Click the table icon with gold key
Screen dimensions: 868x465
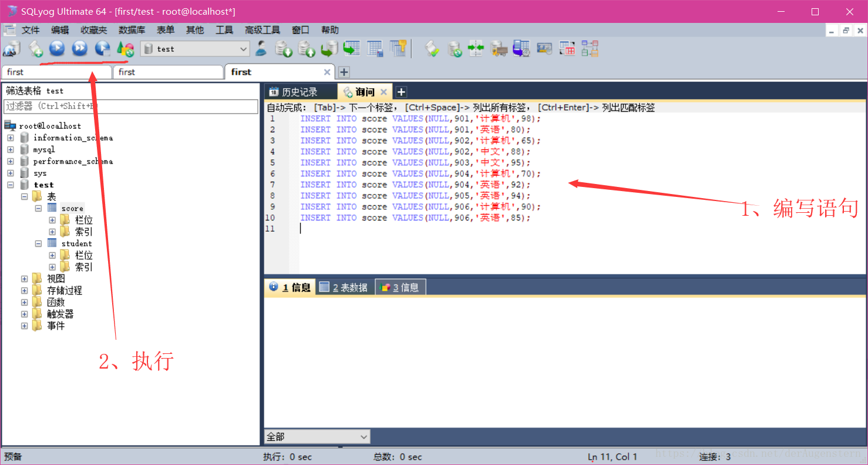(x=398, y=49)
